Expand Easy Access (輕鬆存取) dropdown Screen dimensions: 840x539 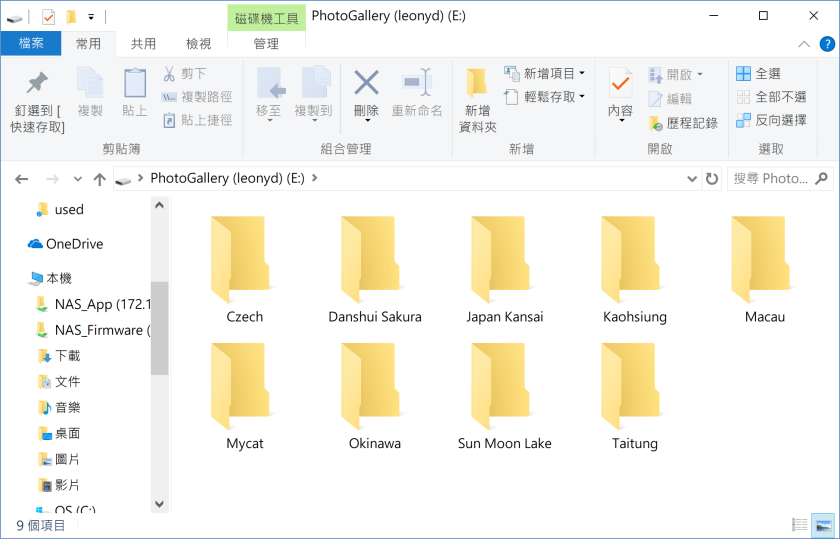(582, 97)
